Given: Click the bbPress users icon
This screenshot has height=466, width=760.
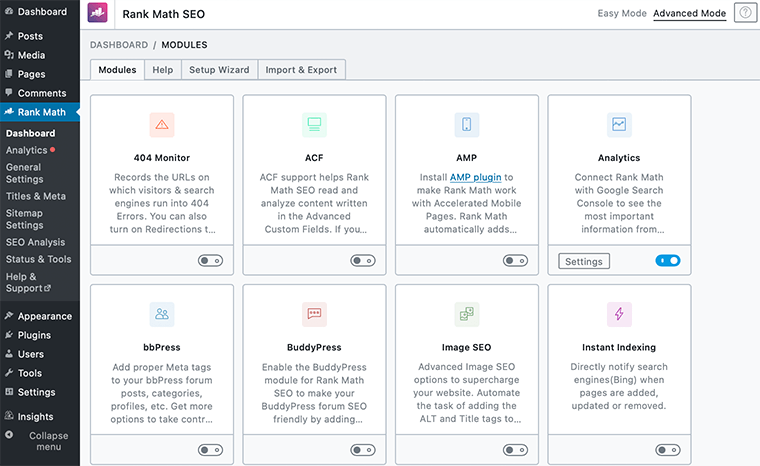Looking at the screenshot, I should click(162, 314).
